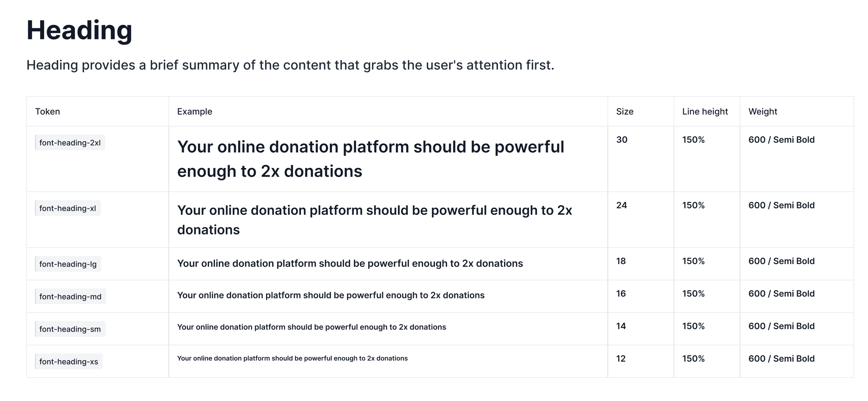
Task: Select the font-heading-lg token label
Action: pos(68,264)
